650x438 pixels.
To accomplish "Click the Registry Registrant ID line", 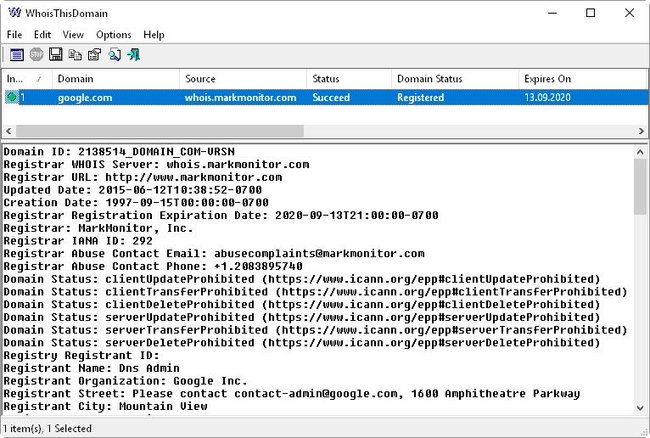I will click(81, 356).
